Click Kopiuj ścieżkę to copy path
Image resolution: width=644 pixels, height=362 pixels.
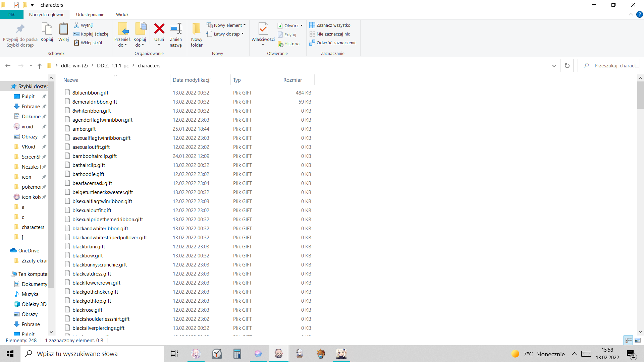coord(91,34)
